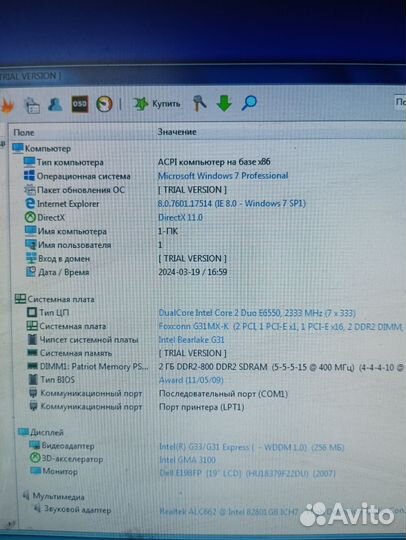Select the 1-ПК computer name value
Image resolution: width=406 pixels, height=540 pixels.
click(x=168, y=231)
